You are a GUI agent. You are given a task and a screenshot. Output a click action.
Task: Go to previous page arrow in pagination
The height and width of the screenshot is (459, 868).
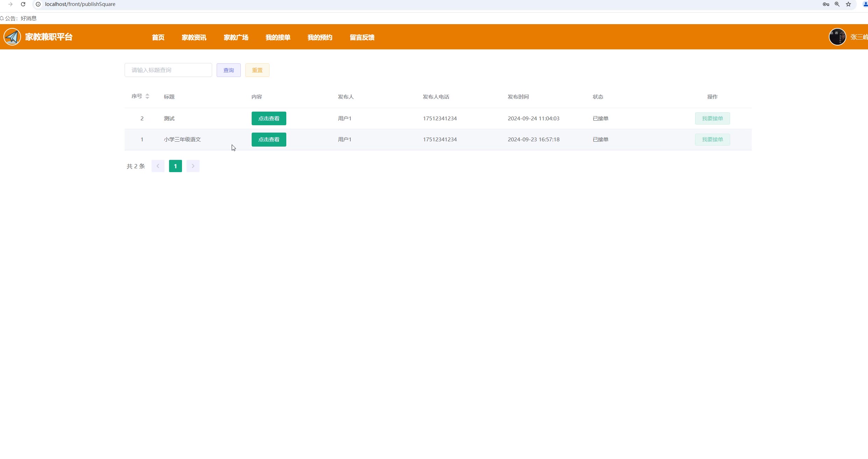click(x=158, y=166)
